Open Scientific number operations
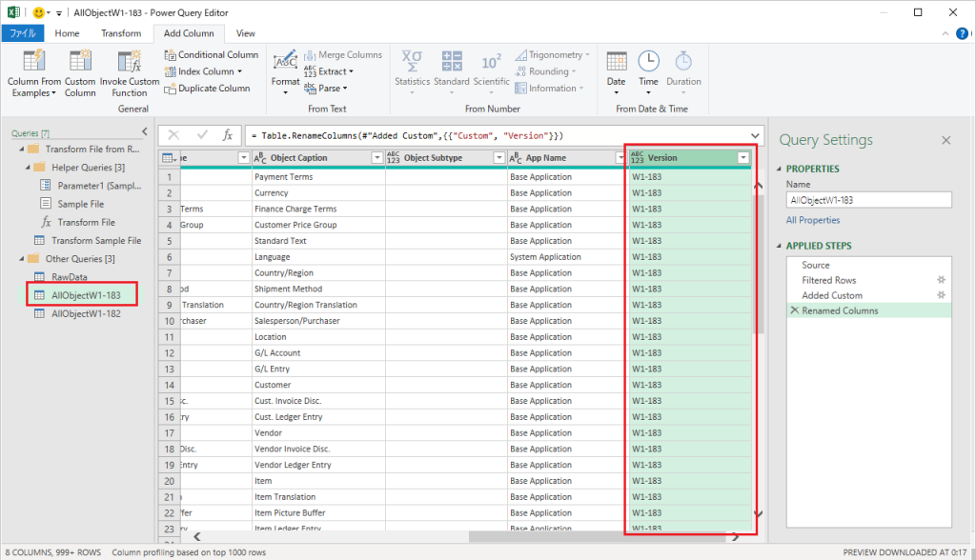 (491, 73)
